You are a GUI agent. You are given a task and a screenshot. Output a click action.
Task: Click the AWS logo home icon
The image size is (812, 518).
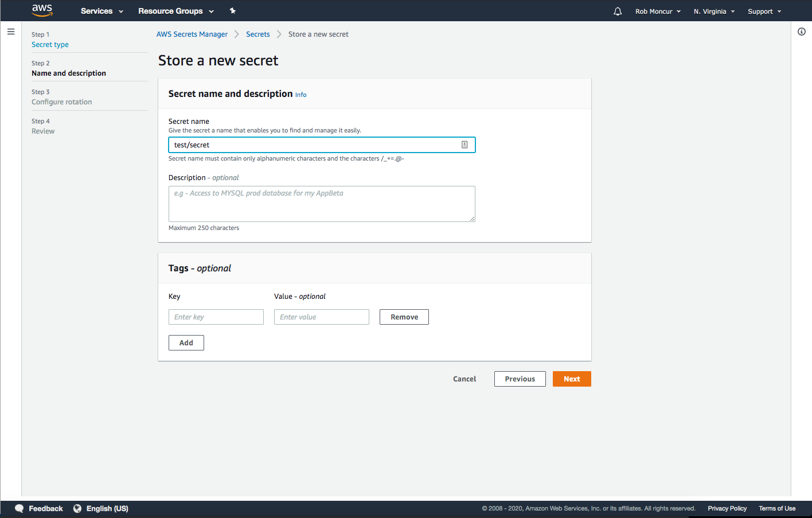pos(42,10)
